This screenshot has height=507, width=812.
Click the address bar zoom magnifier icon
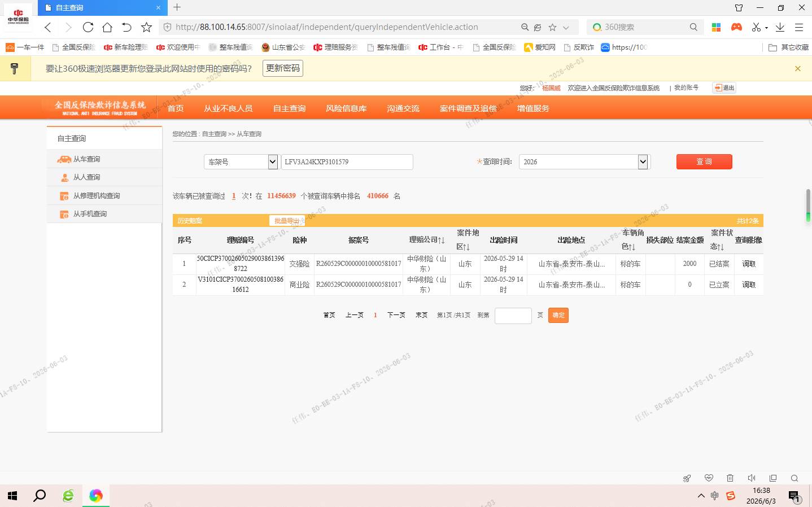tap(525, 27)
